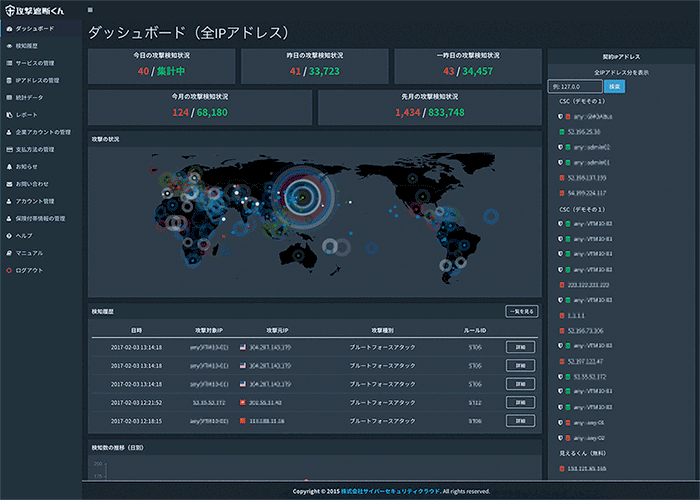Open お知らせ bell icon
700x500 pixels.
pos(9,167)
